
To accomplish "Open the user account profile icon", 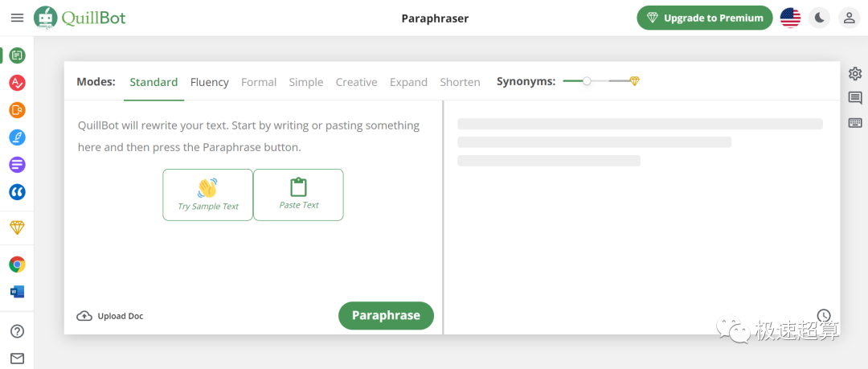I will tap(849, 18).
